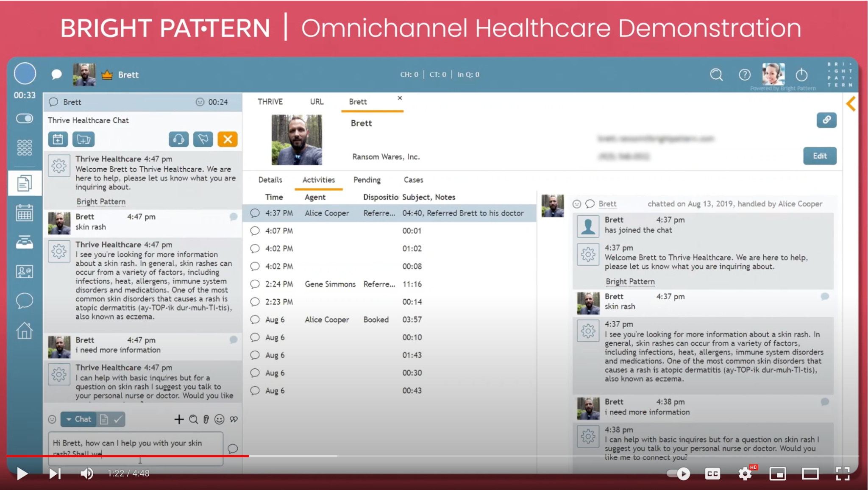This screenshot has width=868, height=490.
Task: Open canned responses via the quotation icon
Action: [x=234, y=419]
